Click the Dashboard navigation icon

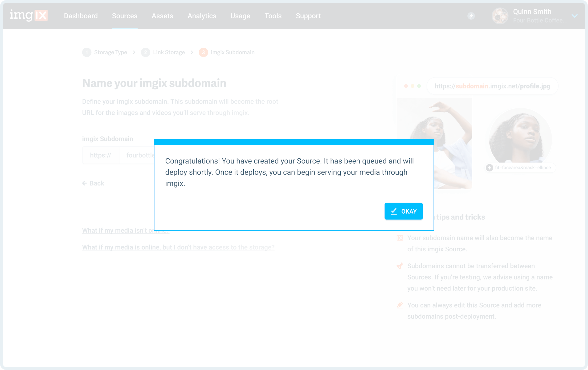click(x=81, y=16)
